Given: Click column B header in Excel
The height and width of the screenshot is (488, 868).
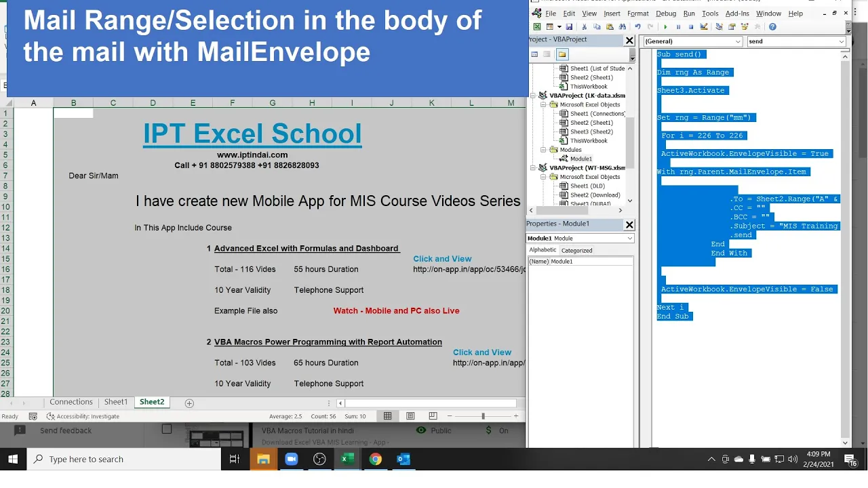Looking at the screenshot, I should pos(73,103).
